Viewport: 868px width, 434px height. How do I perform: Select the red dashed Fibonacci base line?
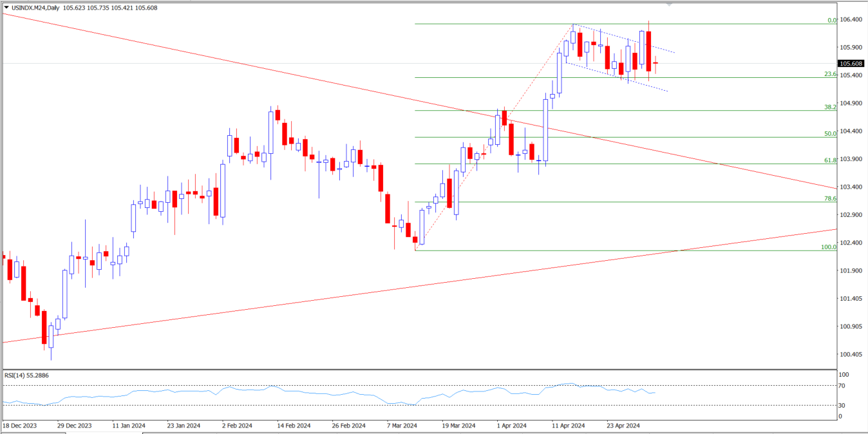(x=494, y=137)
